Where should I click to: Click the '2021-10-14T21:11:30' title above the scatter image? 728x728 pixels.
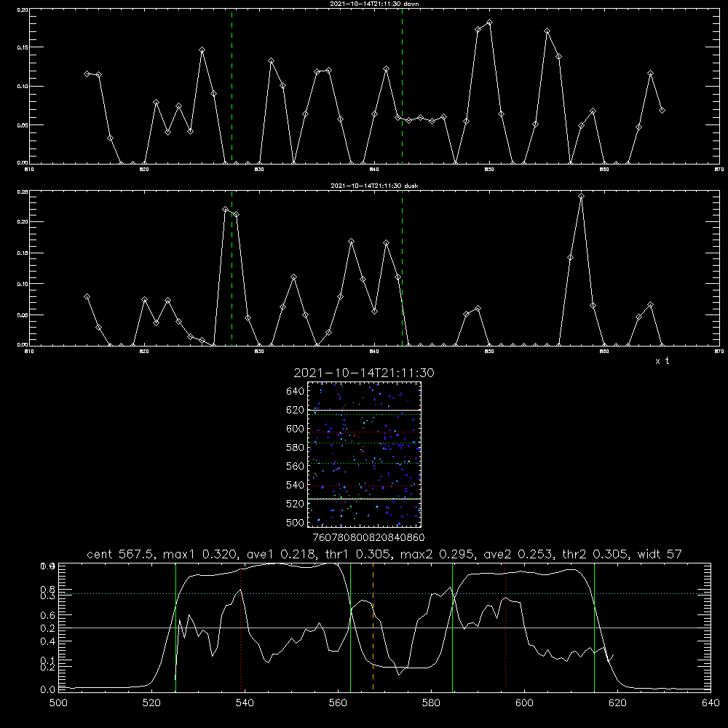click(x=364, y=373)
